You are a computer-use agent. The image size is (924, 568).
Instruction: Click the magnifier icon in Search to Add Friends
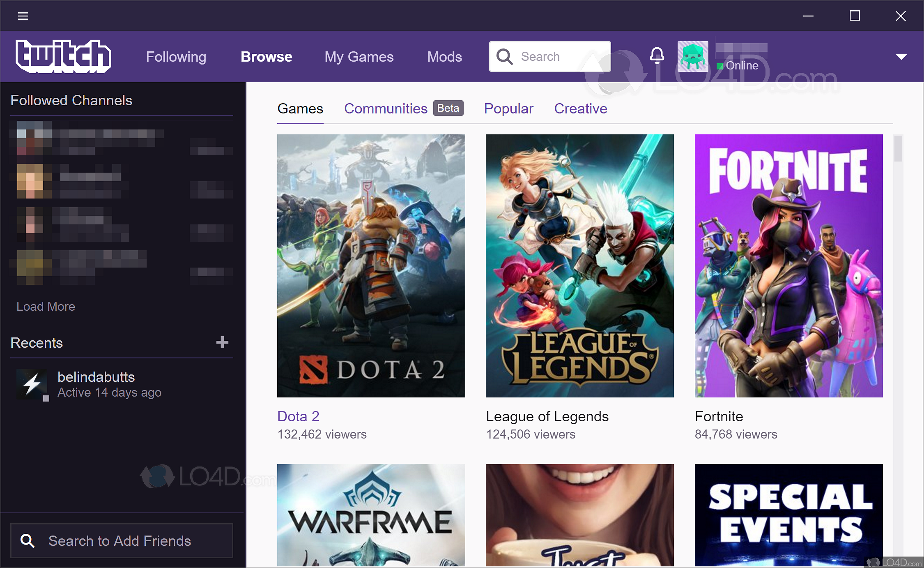click(28, 541)
